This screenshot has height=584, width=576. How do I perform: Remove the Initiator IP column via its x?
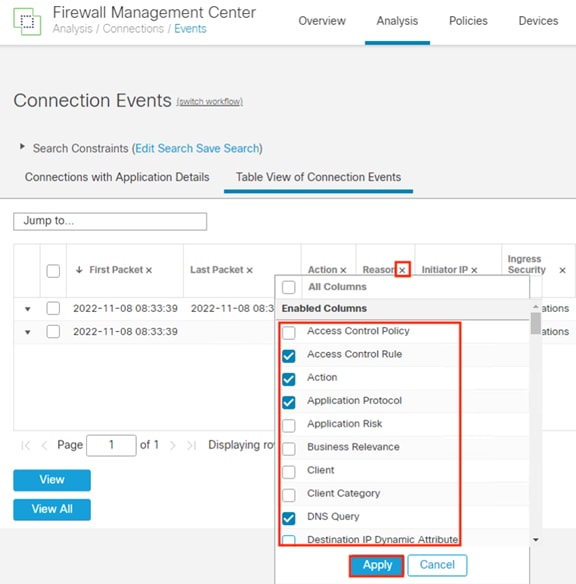474,270
